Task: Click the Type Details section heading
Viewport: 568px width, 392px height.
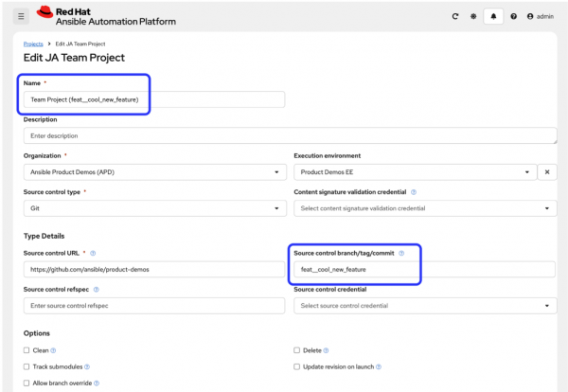Action: point(44,236)
